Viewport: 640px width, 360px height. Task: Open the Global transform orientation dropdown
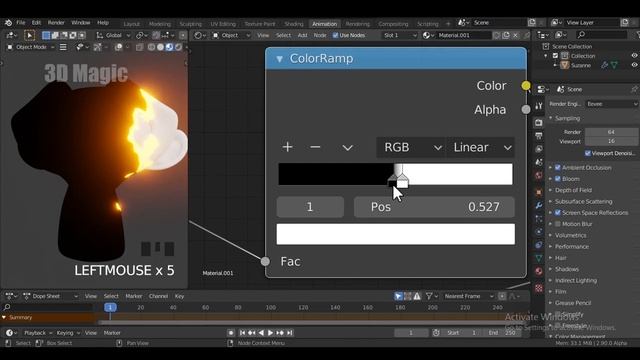pos(113,36)
